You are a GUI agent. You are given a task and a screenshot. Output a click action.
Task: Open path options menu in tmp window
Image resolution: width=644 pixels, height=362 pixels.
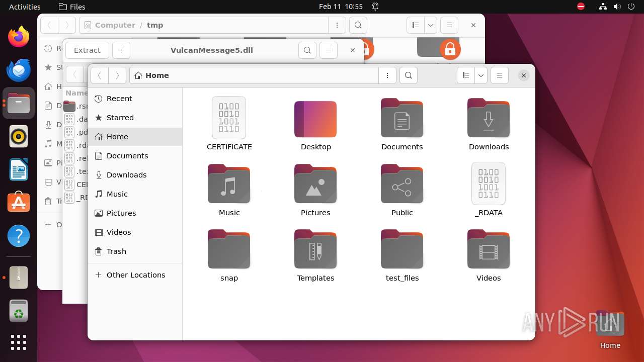[337, 25]
